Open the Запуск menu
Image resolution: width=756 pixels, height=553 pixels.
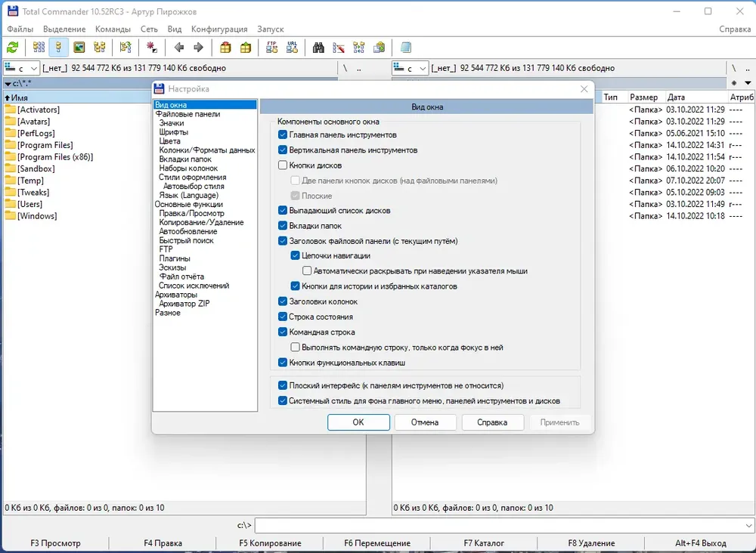pos(271,29)
